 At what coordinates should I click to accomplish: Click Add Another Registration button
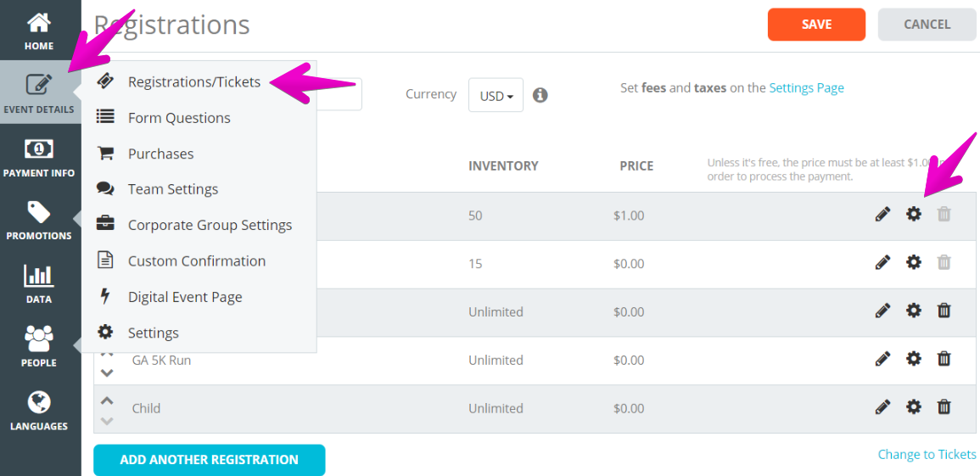tap(210, 461)
